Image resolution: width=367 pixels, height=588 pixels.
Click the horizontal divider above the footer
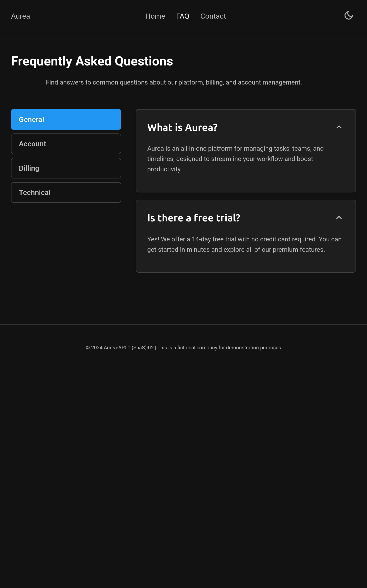click(183, 324)
